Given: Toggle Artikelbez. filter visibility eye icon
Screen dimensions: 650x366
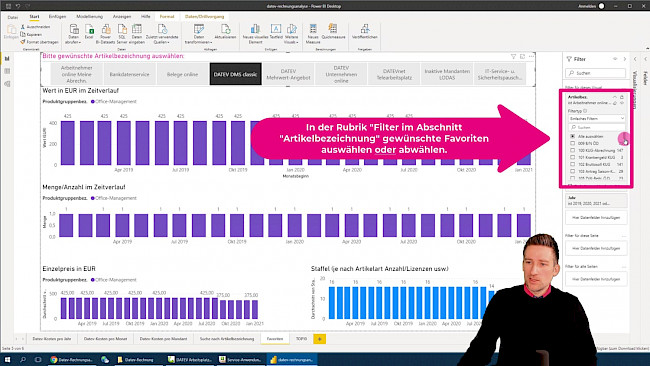Looking at the screenshot, I should [x=622, y=103].
